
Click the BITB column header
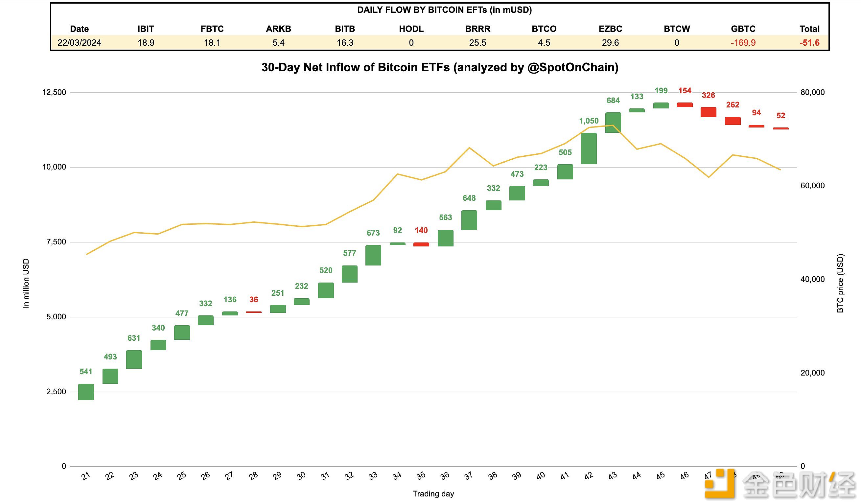pos(345,29)
